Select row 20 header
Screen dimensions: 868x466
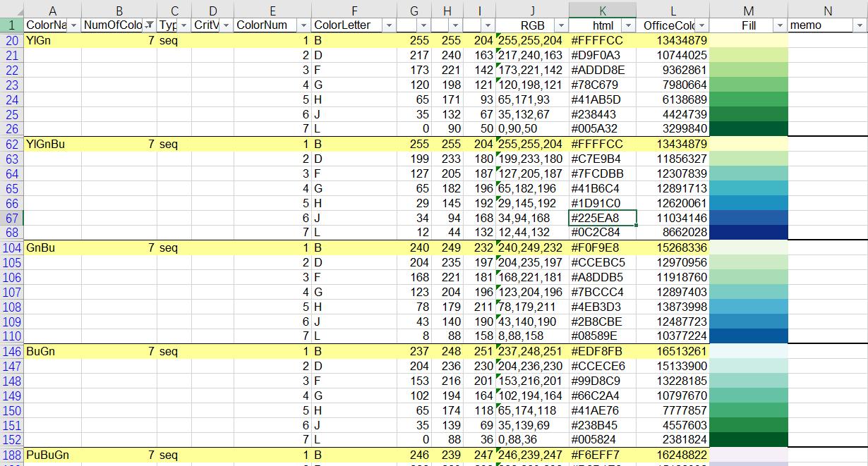point(12,40)
